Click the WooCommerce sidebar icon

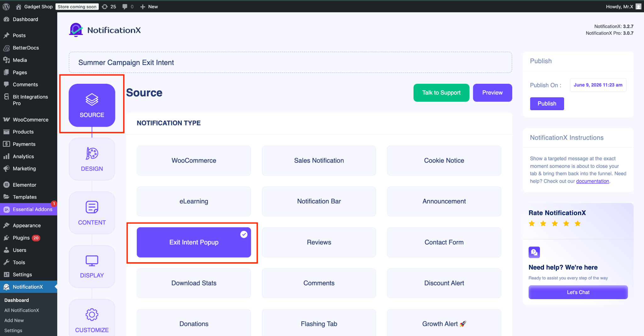tap(6, 120)
